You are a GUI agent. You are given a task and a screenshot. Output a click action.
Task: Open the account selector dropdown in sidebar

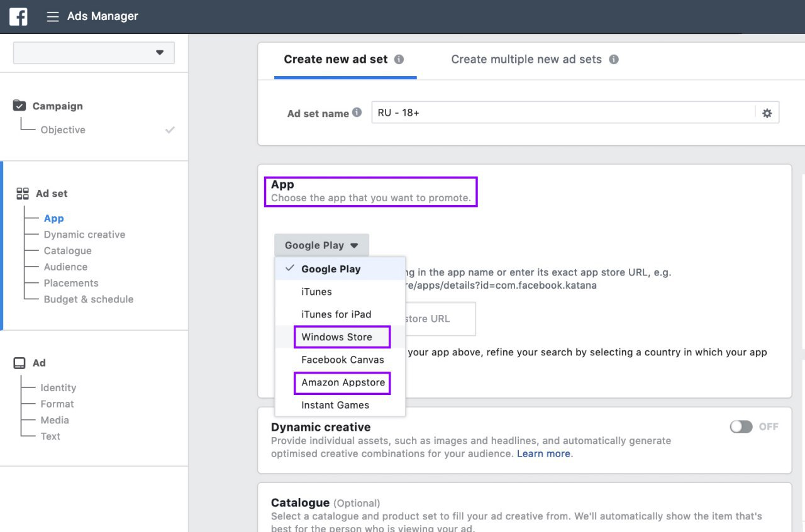coord(94,53)
